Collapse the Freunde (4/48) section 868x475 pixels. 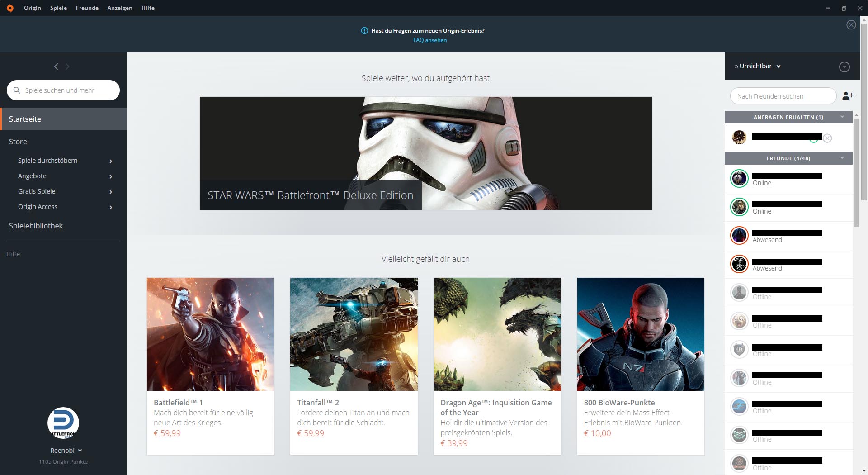(842, 158)
